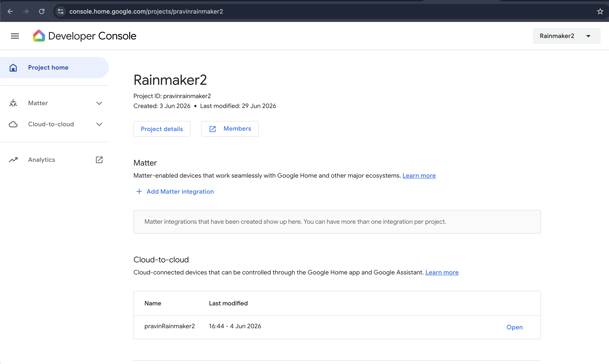Screen dimensions: 609x364
Task: Click the plus icon for Matter integration
Action: click(139, 192)
